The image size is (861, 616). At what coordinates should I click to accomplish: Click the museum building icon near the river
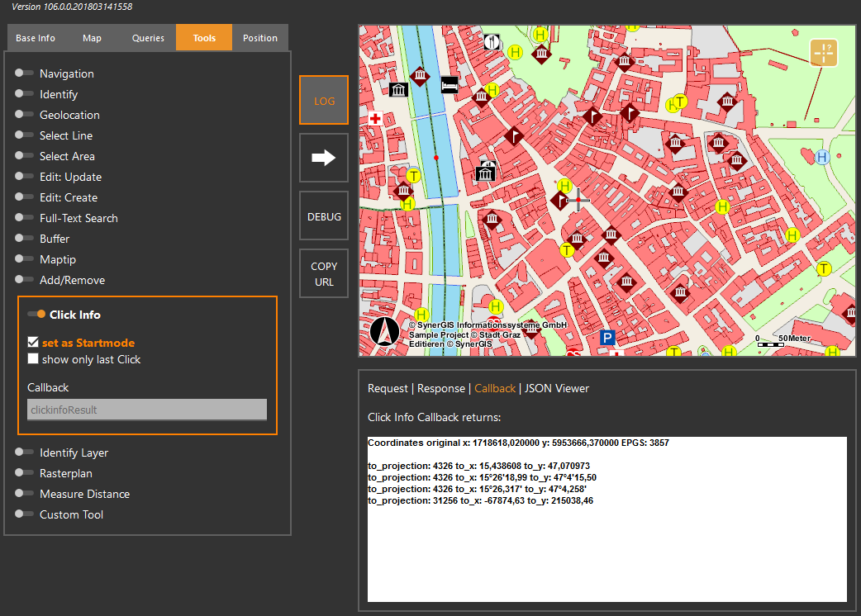(x=398, y=89)
